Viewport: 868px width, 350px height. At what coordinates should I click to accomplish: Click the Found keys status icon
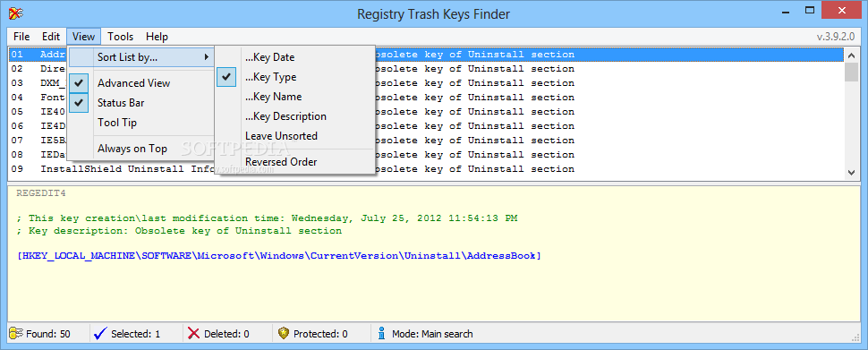click(15, 333)
